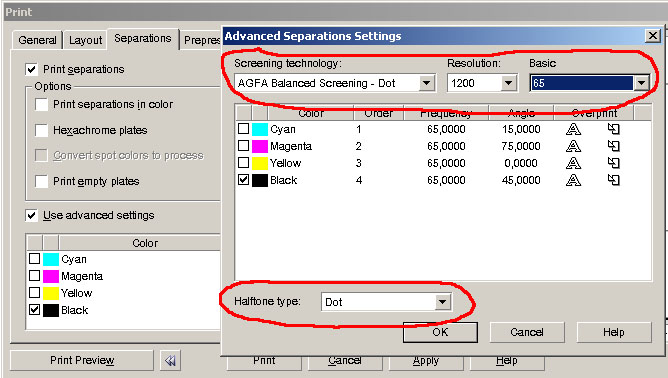Click the Basic frequency field showing 65
This screenshot has width=668, height=378.
click(x=582, y=83)
